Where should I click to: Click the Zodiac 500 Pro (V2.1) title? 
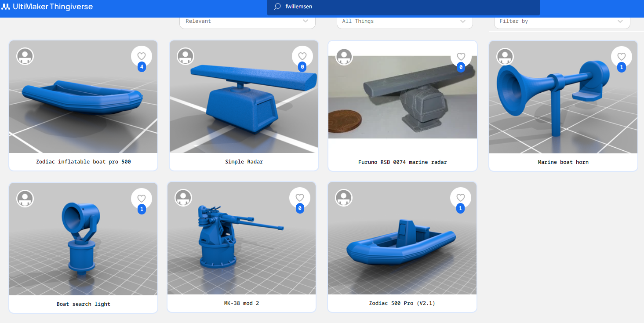click(402, 303)
